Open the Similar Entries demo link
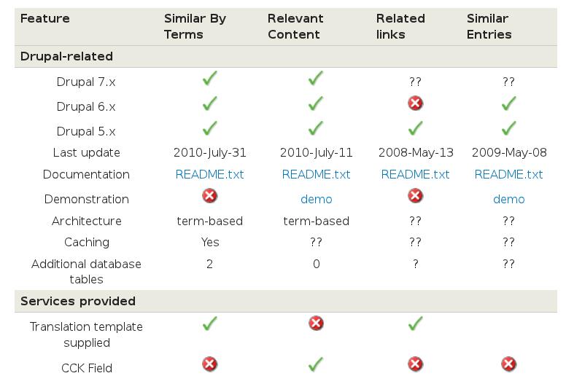The width and height of the screenshot is (566, 392). click(x=508, y=199)
